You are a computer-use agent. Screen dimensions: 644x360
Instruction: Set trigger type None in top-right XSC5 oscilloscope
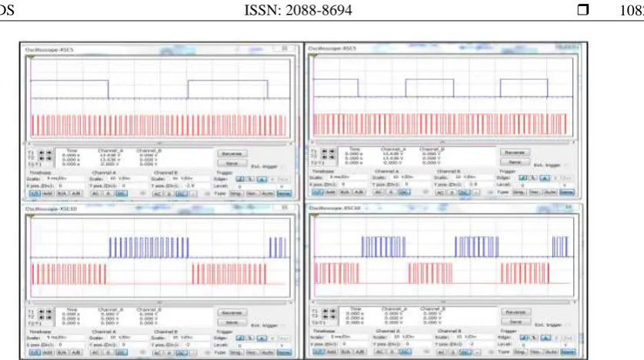coord(567,192)
